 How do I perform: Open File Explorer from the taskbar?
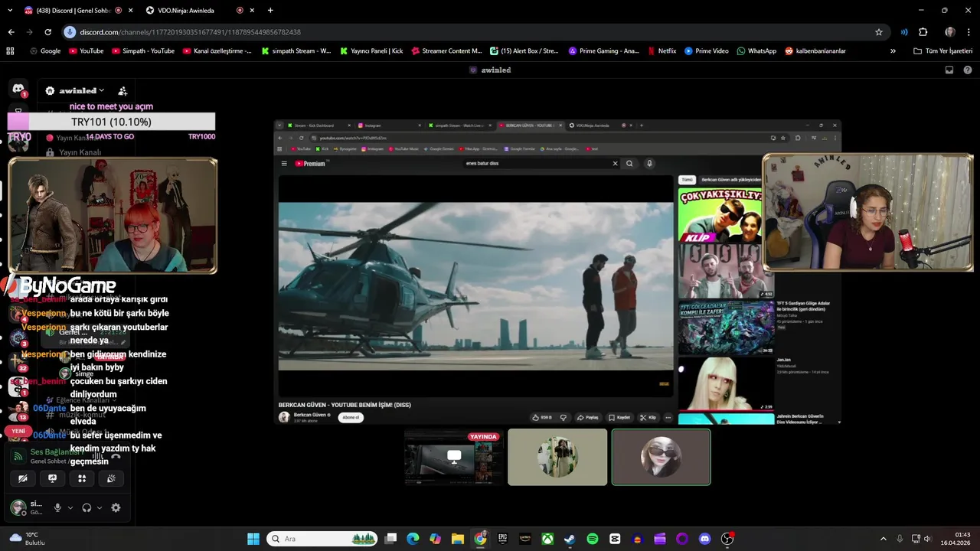[457, 539]
